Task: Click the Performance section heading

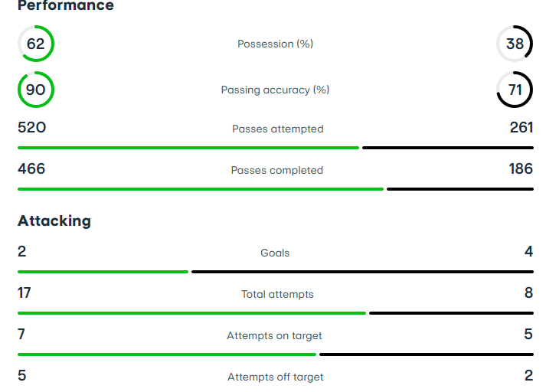Action: pos(66,6)
